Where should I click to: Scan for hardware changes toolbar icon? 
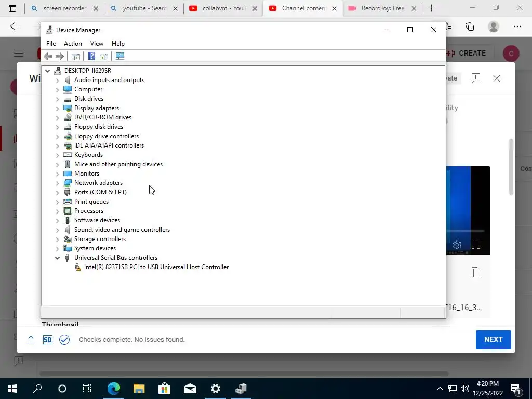tap(120, 56)
